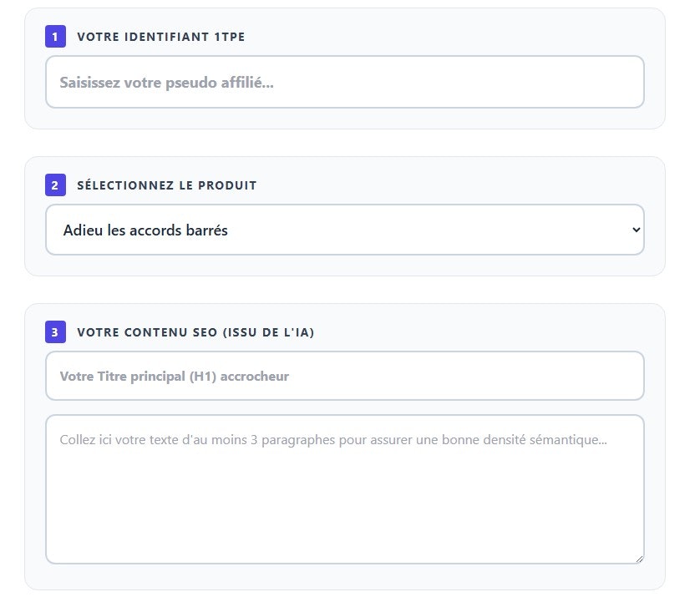Click the "Collez ici votre texte" placeholder line
Viewport: 700px width, 602px height.
(332, 440)
